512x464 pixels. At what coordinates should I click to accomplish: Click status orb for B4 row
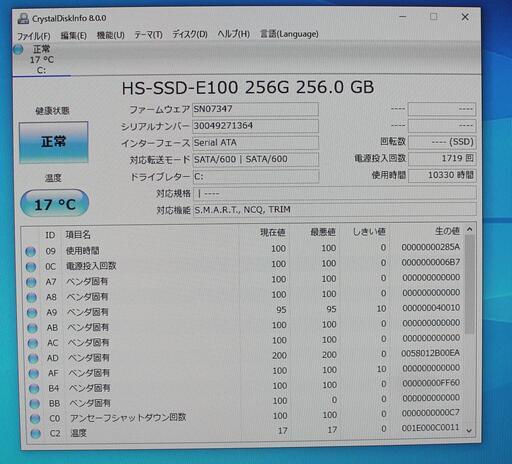click(x=34, y=389)
